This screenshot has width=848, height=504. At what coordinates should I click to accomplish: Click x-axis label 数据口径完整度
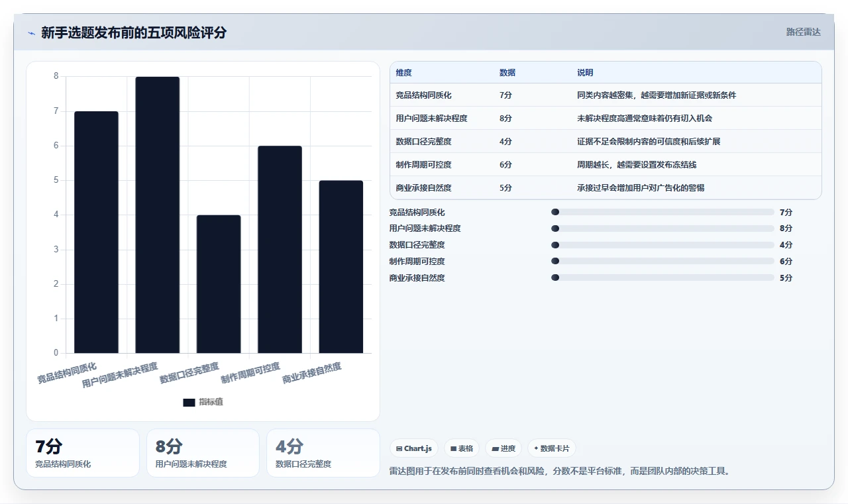coord(189,373)
